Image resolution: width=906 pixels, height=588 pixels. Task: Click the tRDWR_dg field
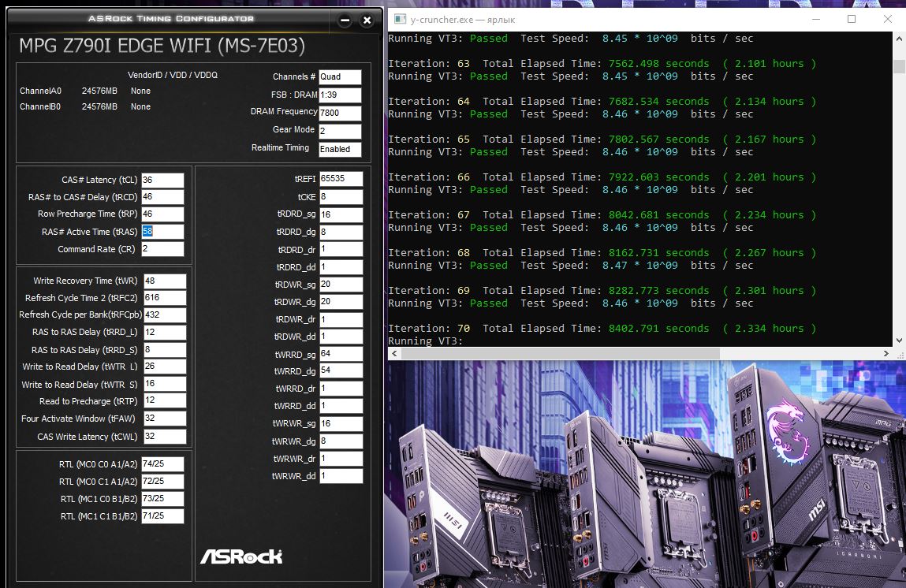click(x=341, y=302)
